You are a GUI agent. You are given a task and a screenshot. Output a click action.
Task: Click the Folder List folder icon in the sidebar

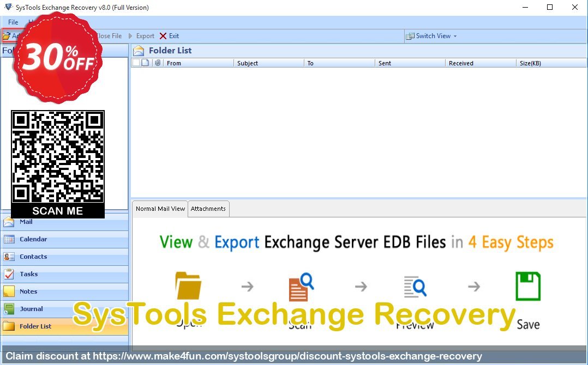pyautogui.click(x=9, y=326)
